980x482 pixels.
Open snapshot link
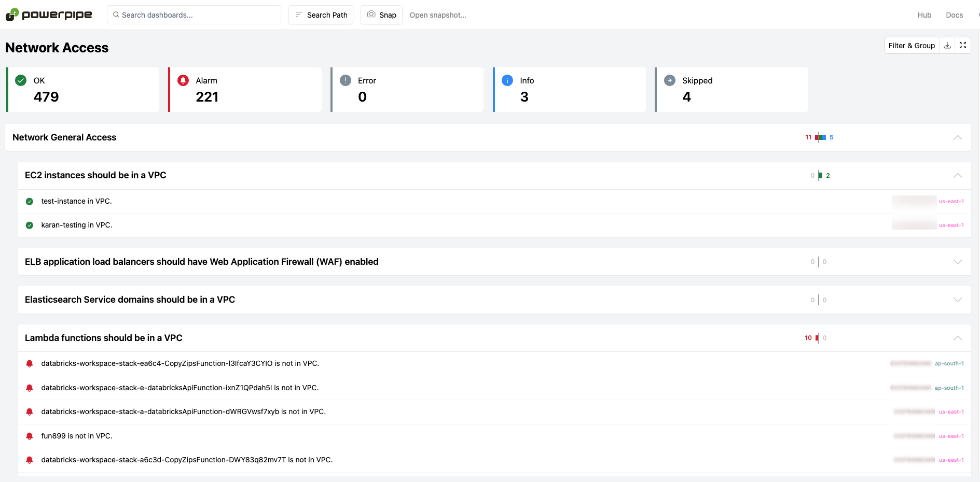438,15
